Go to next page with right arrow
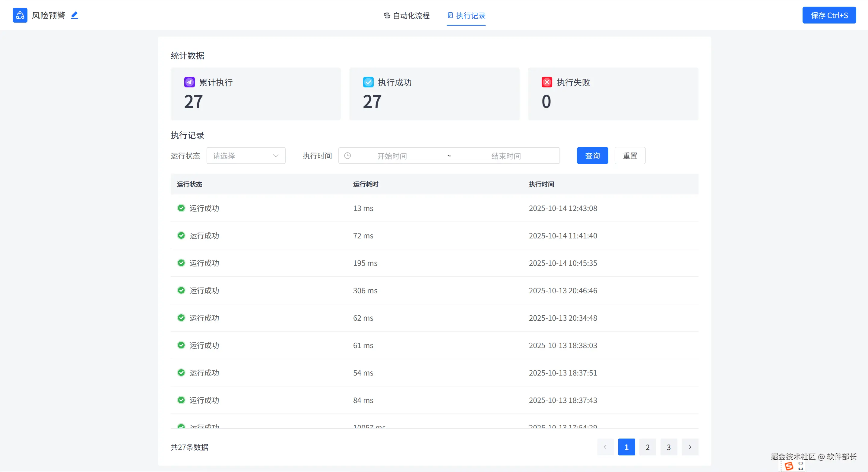This screenshot has width=868, height=472. pos(690,447)
